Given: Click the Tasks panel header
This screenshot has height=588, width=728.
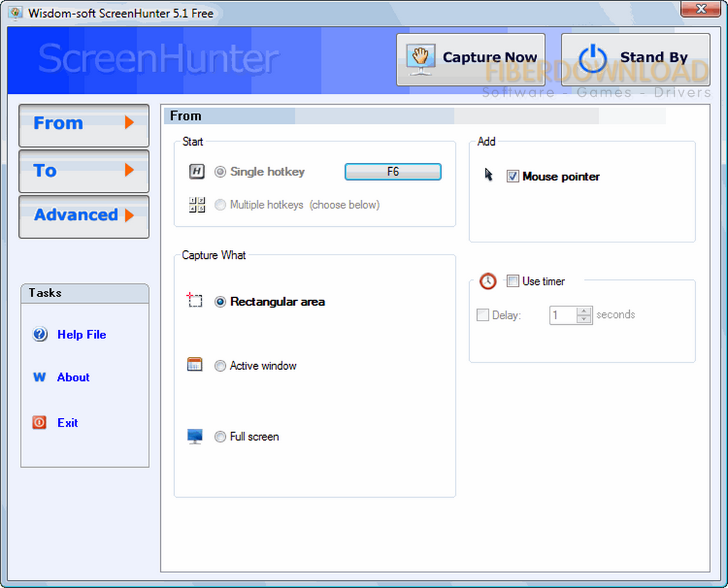Looking at the screenshot, I should pyautogui.click(x=85, y=294).
